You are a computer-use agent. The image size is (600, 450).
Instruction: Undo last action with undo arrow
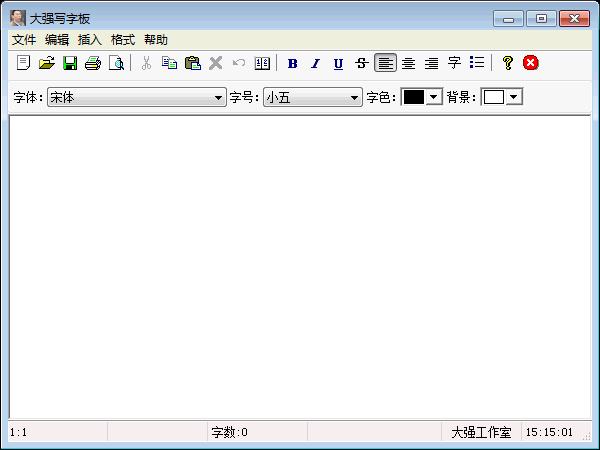(x=239, y=63)
